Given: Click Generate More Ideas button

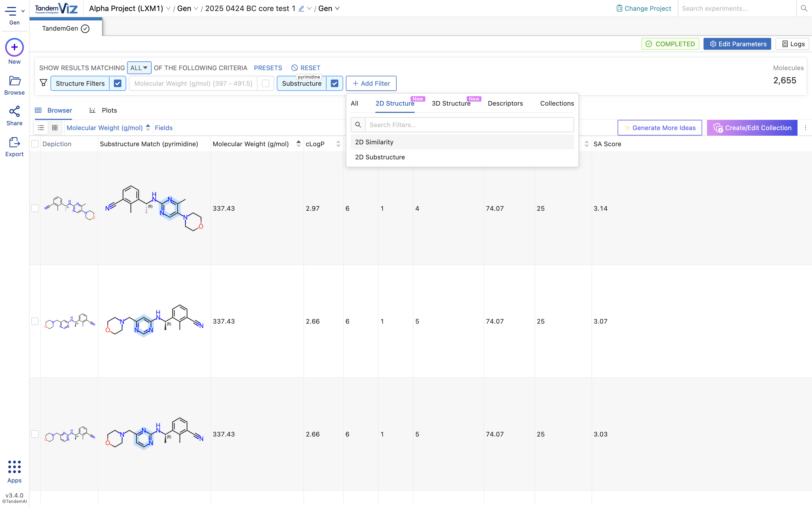Looking at the screenshot, I should tap(660, 128).
